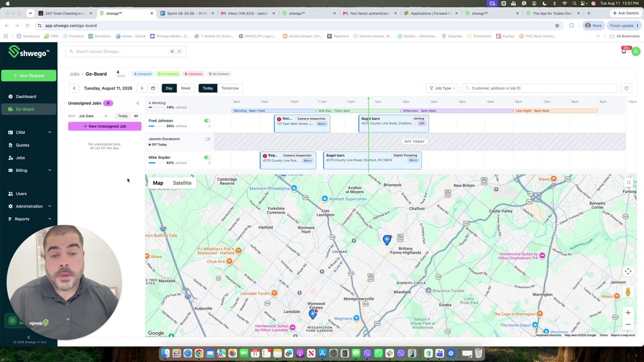The height and width of the screenshot is (362, 644).
Task: Open the calendar date picker icon
Action: 153,88
